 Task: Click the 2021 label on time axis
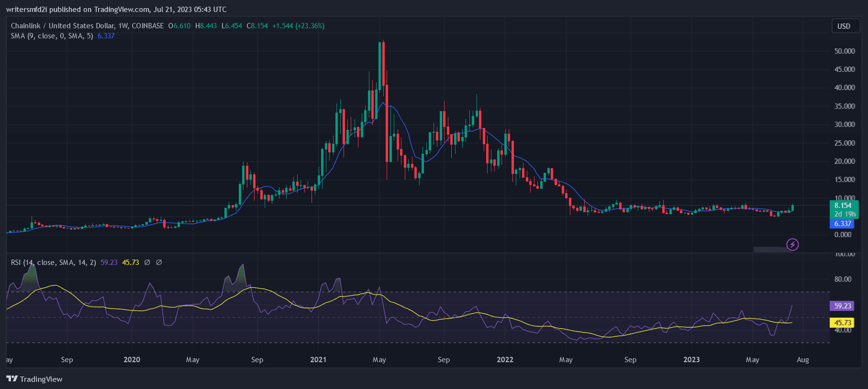[318, 360]
